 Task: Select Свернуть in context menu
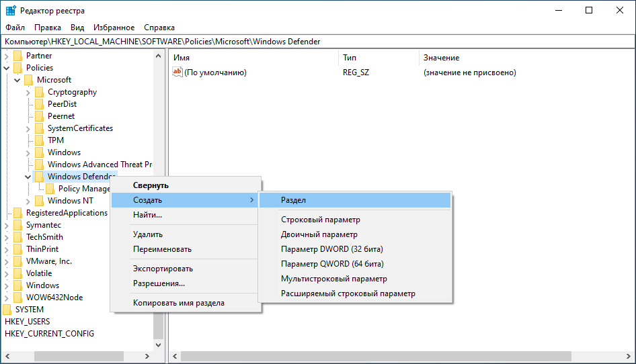click(186, 185)
